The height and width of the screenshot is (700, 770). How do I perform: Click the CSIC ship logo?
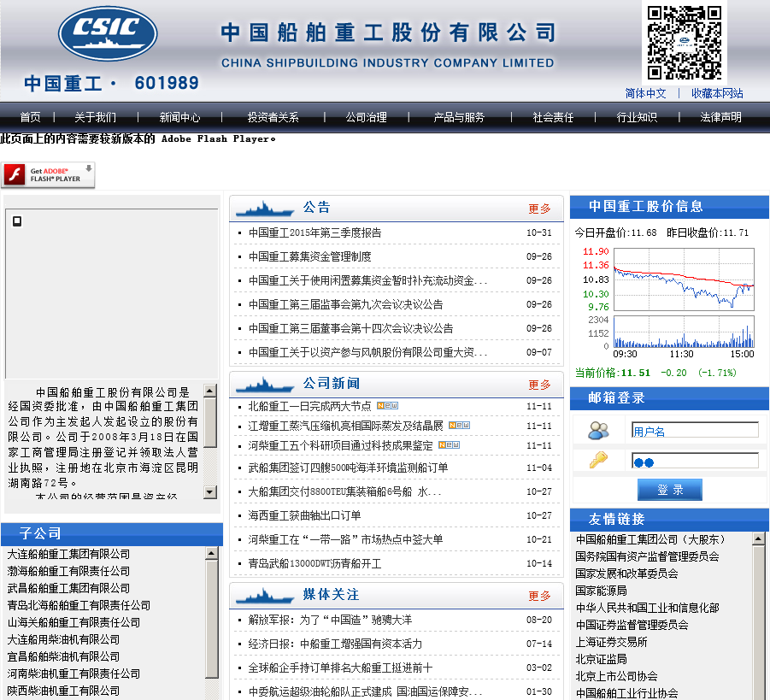click(108, 34)
